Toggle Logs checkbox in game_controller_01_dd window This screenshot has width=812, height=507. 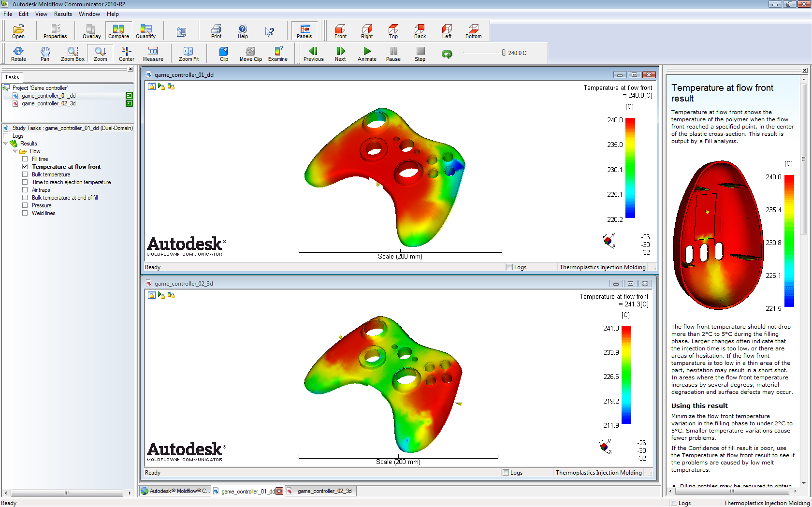pyautogui.click(x=509, y=267)
